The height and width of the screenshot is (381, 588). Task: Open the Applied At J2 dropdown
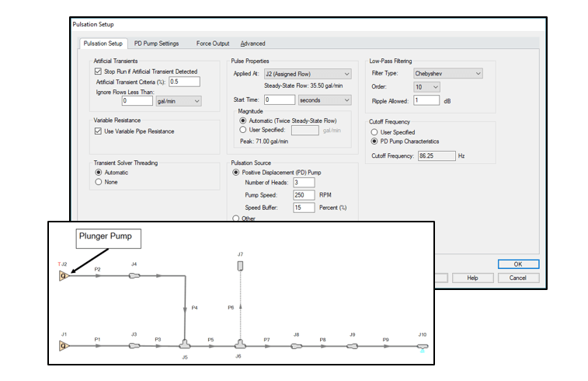(308, 74)
